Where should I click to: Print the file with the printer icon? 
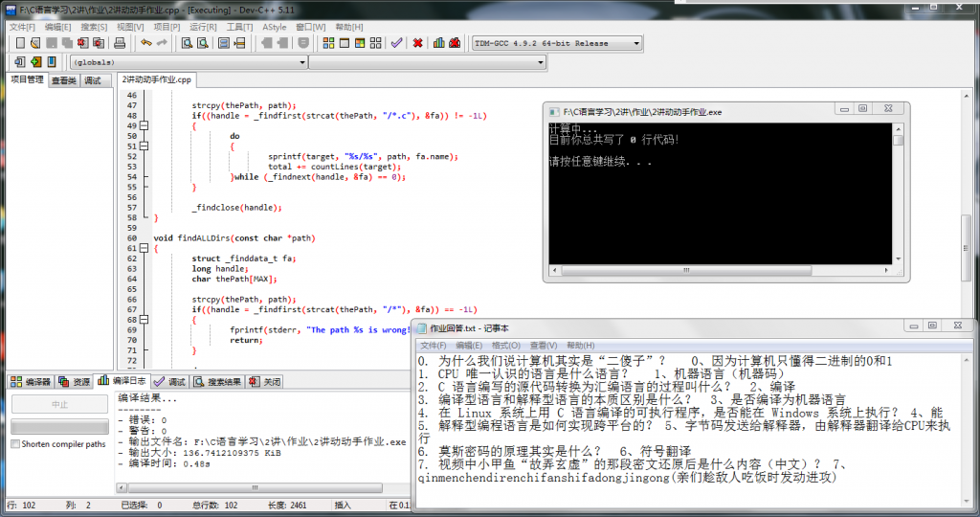tap(120, 43)
